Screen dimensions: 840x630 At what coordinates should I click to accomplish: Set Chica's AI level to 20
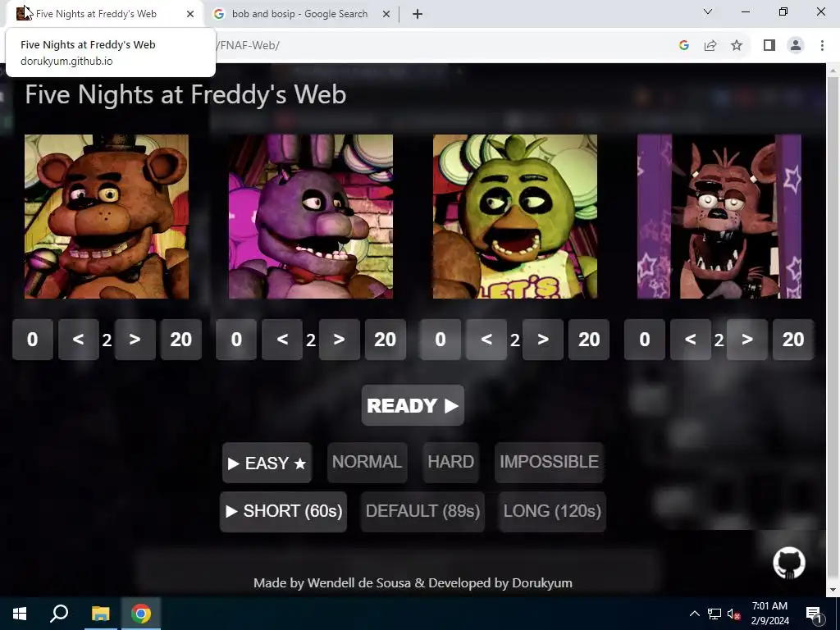coord(589,339)
